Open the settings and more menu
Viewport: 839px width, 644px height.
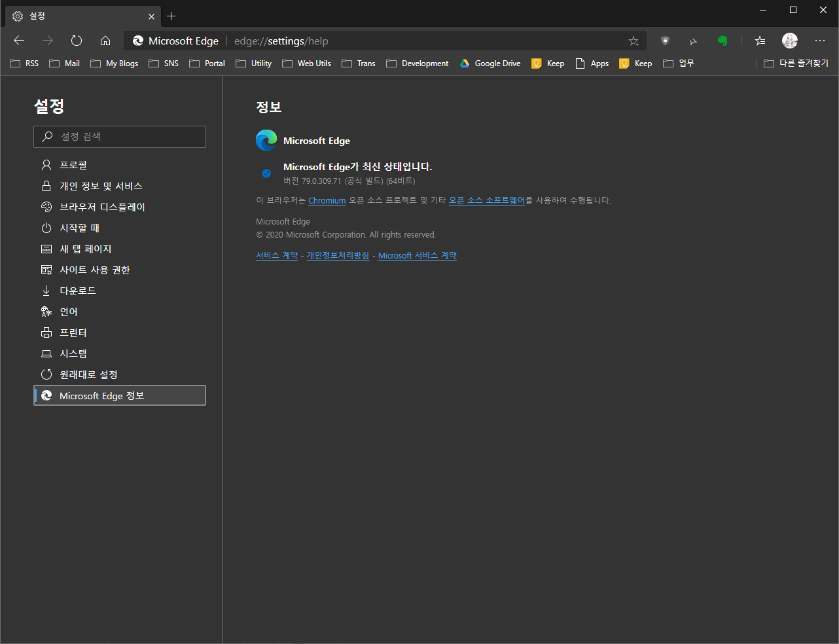(x=820, y=41)
